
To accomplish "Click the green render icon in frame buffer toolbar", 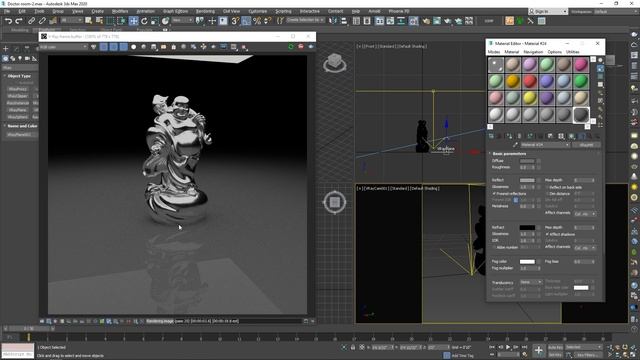I will 291,47.
